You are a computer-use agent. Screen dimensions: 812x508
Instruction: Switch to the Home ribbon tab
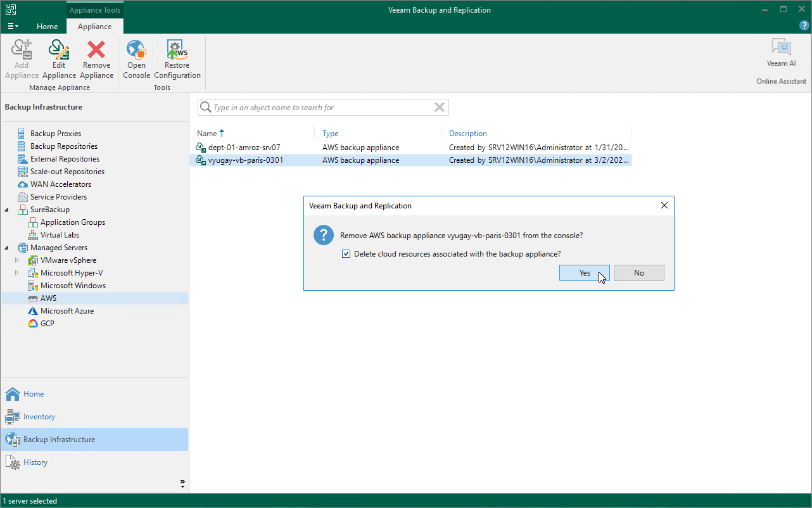point(48,27)
